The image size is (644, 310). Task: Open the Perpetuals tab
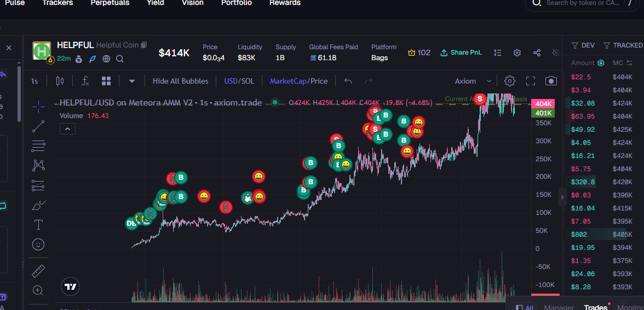[x=110, y=3]
